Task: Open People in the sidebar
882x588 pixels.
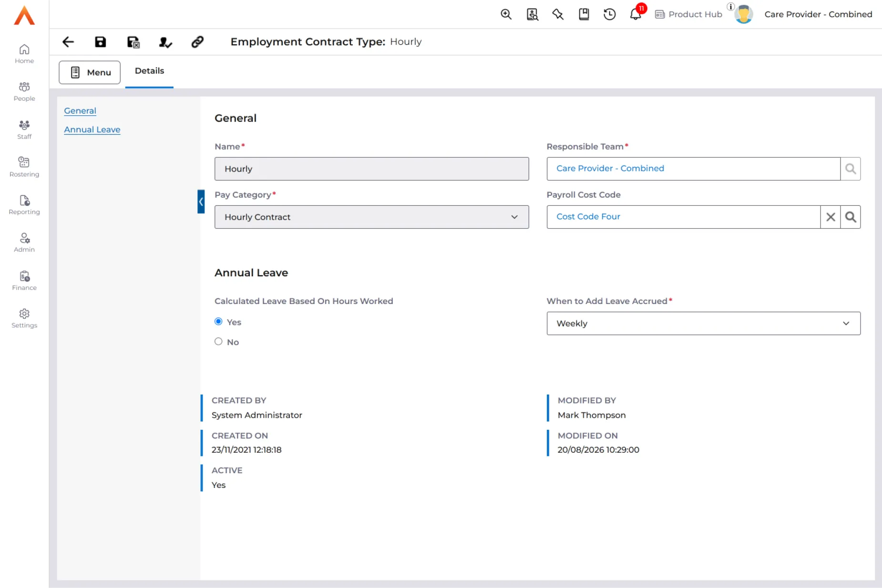Action: 24,91
